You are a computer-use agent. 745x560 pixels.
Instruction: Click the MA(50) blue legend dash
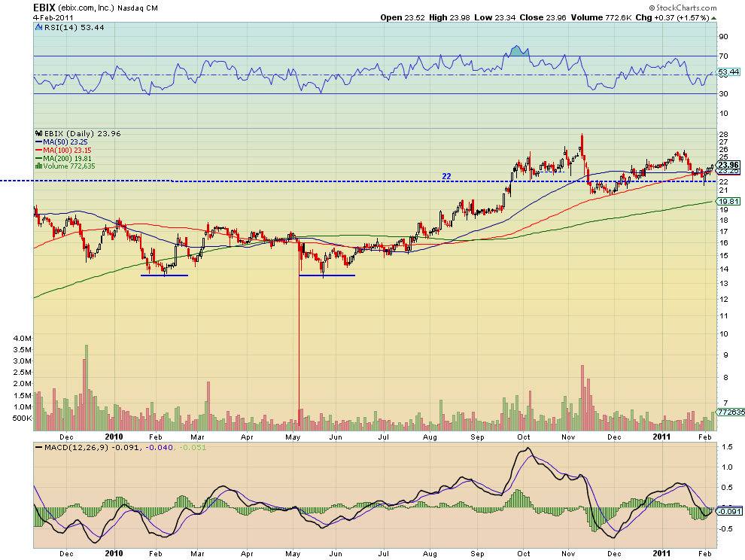click(x=39, y=142)
